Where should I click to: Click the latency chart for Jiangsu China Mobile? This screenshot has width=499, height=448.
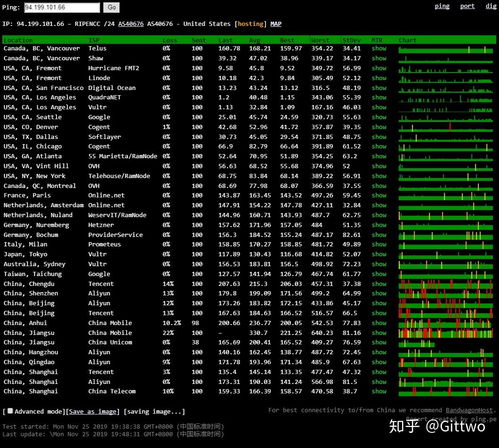click(446, 333)
